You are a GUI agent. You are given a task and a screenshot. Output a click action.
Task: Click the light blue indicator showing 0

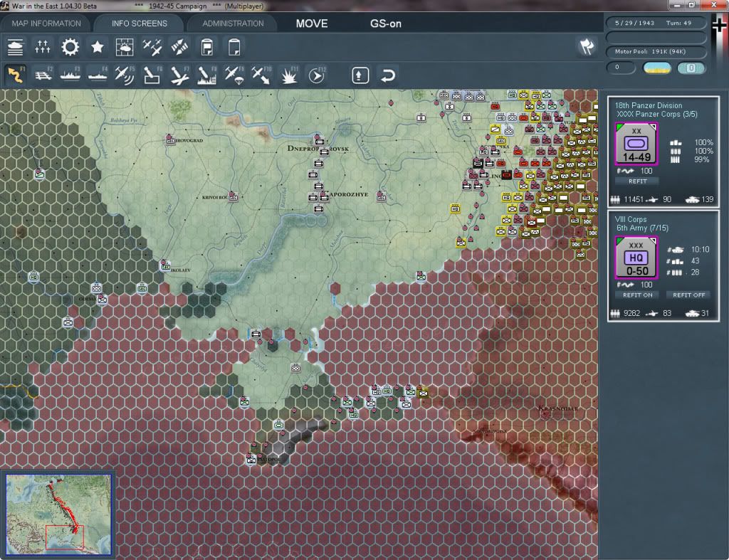691,68
